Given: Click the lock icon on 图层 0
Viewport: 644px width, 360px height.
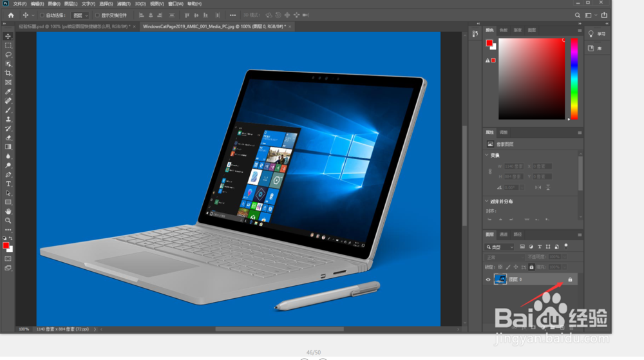Looking at the screenshot, I should pos(570,279).
